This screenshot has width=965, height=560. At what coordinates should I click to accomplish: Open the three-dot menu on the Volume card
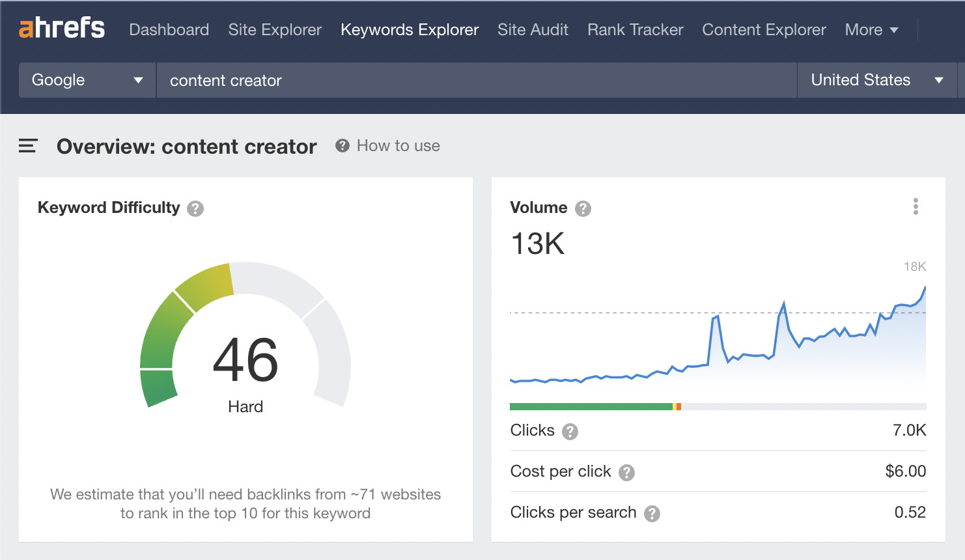click(x=916, y=206)
